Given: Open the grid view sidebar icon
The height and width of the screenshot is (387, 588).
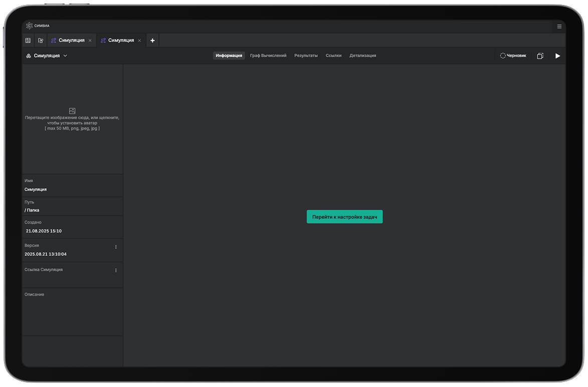Looking at the screenshot, I should [28, 40].
